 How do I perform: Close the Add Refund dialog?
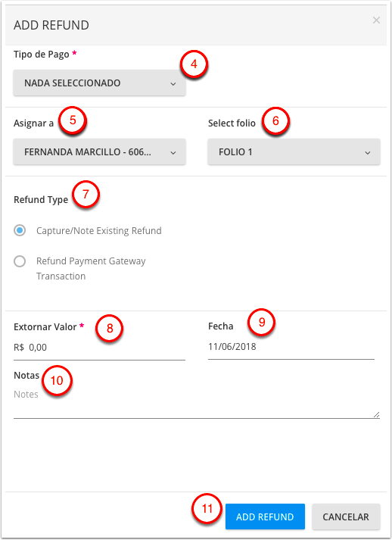(x=376, y=20)
